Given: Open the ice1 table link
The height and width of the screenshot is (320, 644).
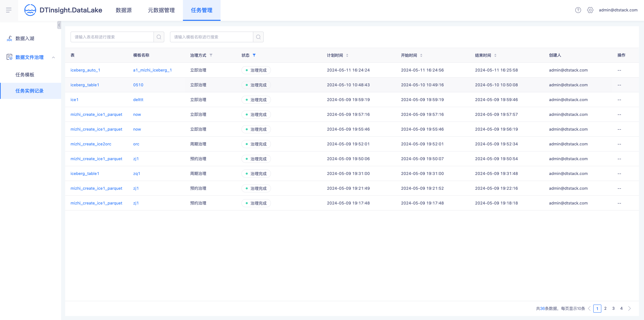Looking at the screenshot, I should click(x=75, y=100).
